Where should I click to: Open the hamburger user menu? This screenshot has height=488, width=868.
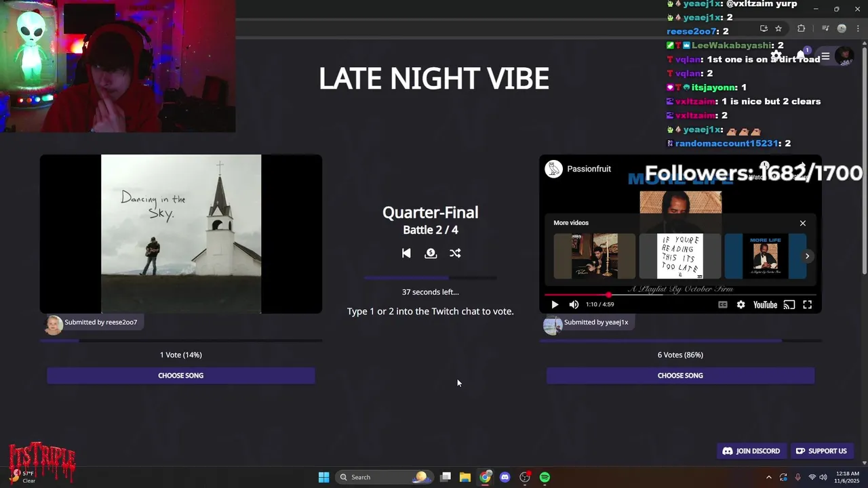click(825, 56)
